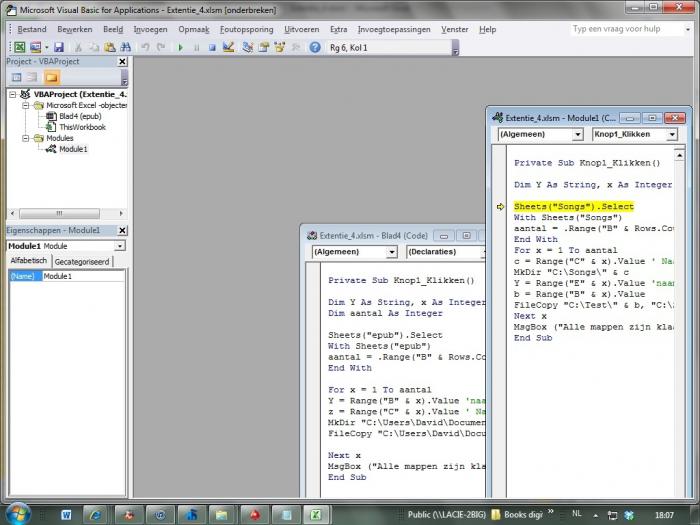This screenshot has width=700, height=525.
Task: Click the Cut scissors icon
Action: coord(78,47)
